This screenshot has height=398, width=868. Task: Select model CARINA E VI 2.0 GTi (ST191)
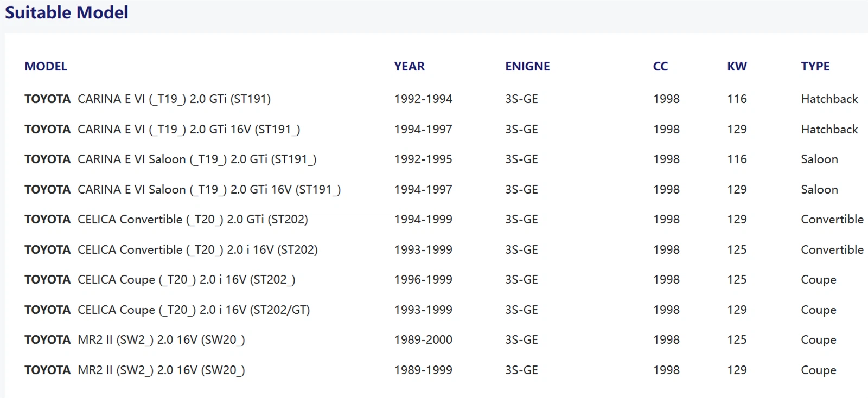point(148,99)
